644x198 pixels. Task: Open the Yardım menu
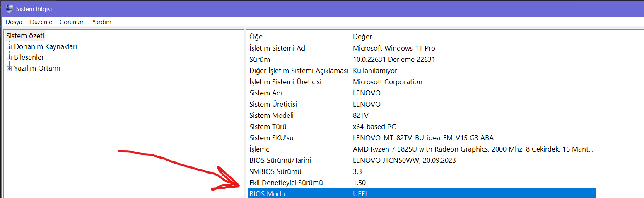102,22
